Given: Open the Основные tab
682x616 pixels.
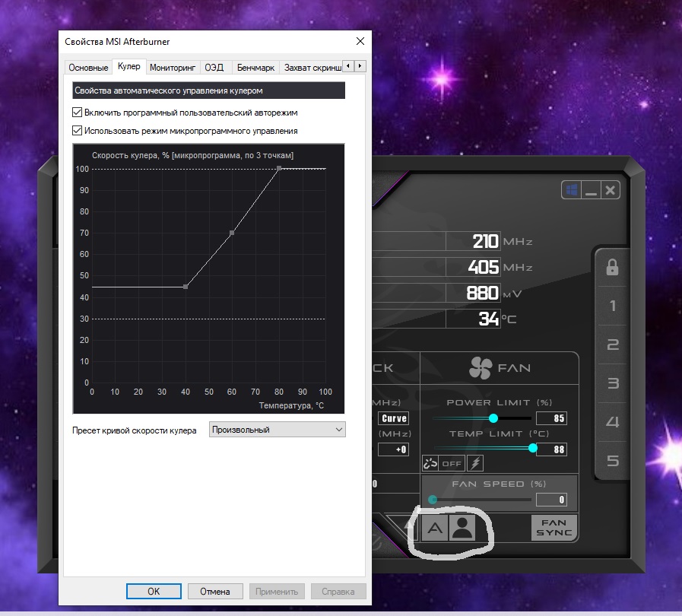Looking at the screenshot, I should click(88, 68).
